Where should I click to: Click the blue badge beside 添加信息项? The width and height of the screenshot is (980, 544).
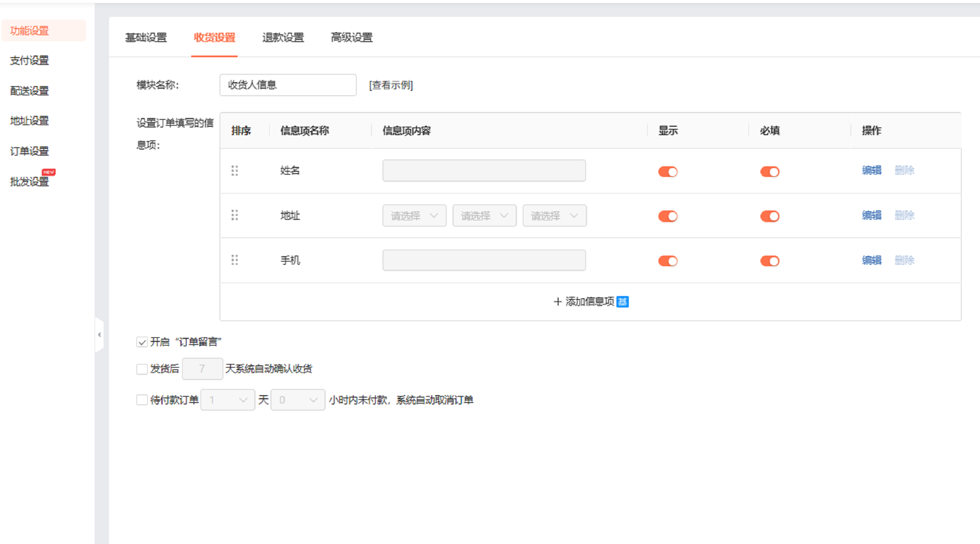pos(622,302)
